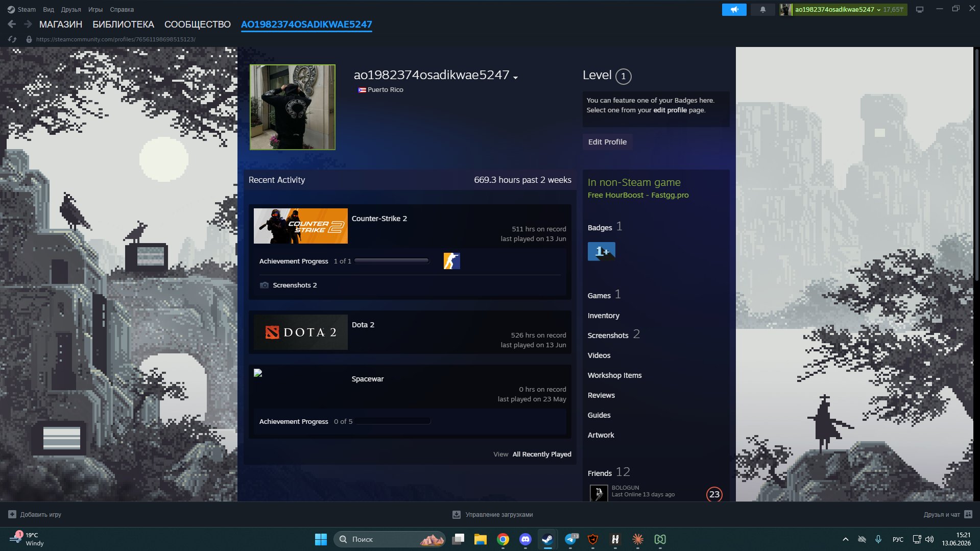The height and width of the screenshot is (551, 980).
Task: Click the Windows taskbar search box
Action: (x=389, y=539)
